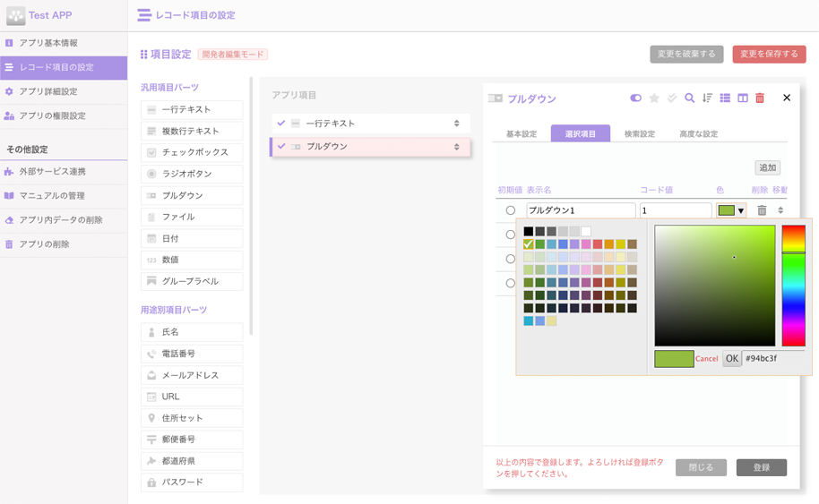This screenshot has width=819, height=504.
Task: Cancel the color picker
Action: pyautogui.click(x=707, y=358)
